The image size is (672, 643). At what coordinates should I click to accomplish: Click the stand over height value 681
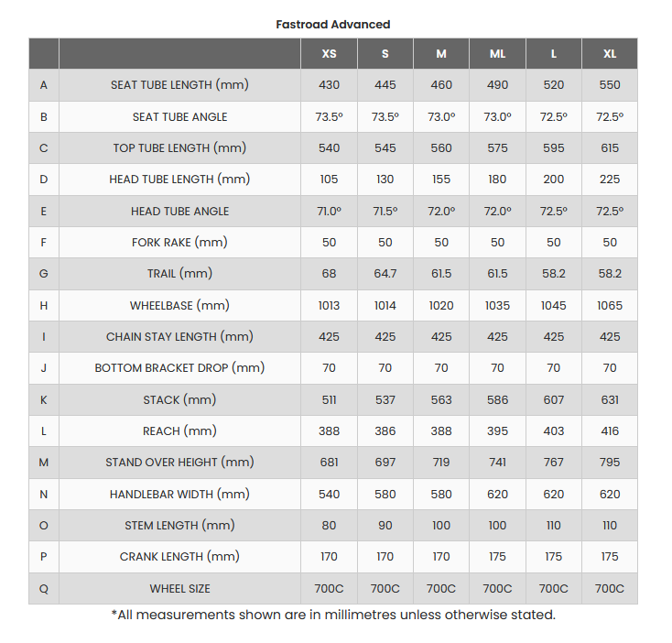329,463
